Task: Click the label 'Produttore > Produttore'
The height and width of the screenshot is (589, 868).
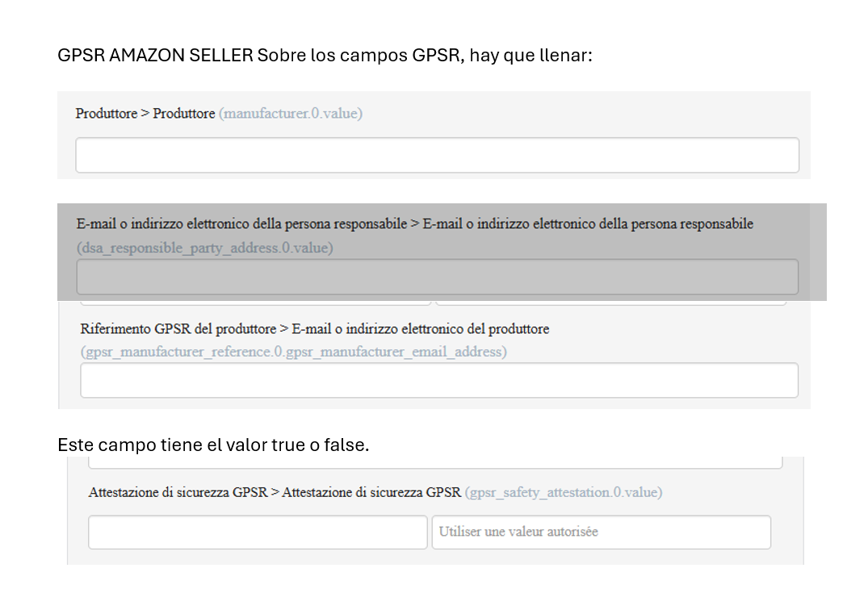Action: point(145,114)
